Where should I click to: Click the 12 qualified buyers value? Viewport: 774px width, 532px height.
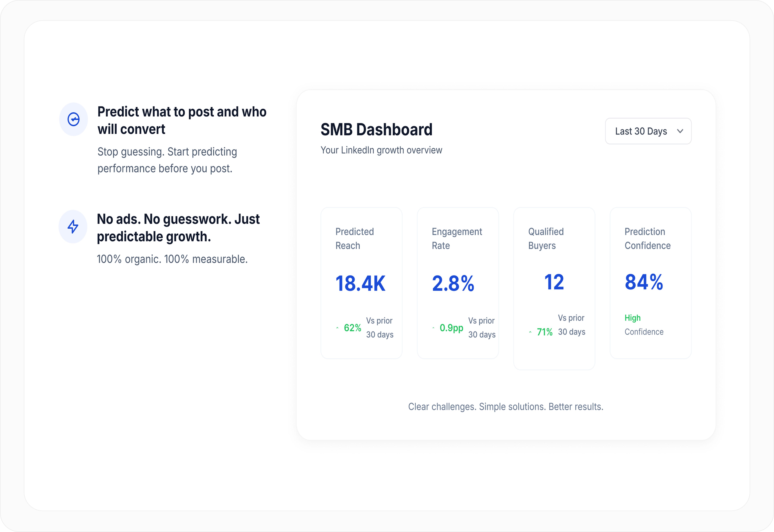554,282
